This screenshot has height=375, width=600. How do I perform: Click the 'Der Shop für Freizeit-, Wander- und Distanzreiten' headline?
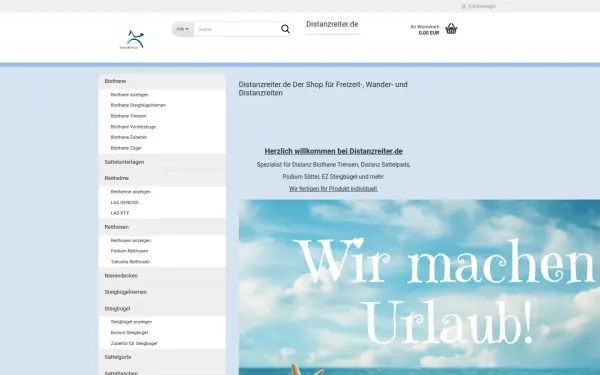pos(323,88)
